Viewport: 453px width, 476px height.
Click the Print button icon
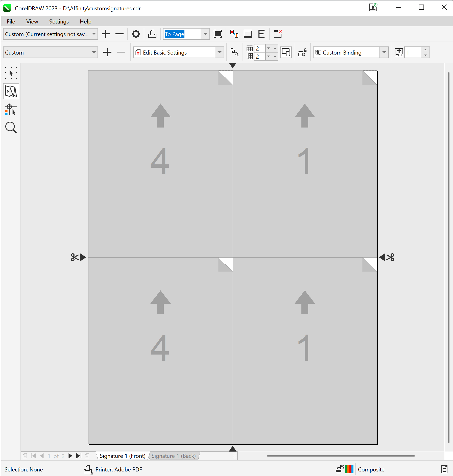(x=152, y=34)
